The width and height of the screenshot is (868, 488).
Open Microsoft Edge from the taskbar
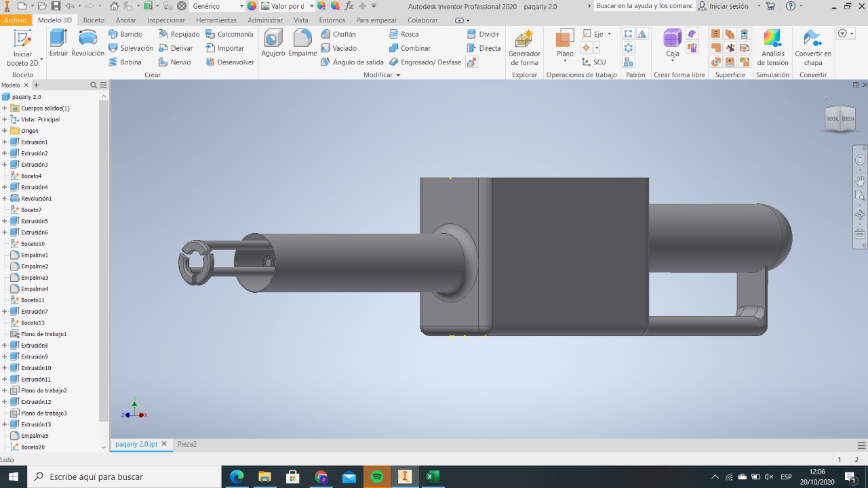tap(237, 477)
